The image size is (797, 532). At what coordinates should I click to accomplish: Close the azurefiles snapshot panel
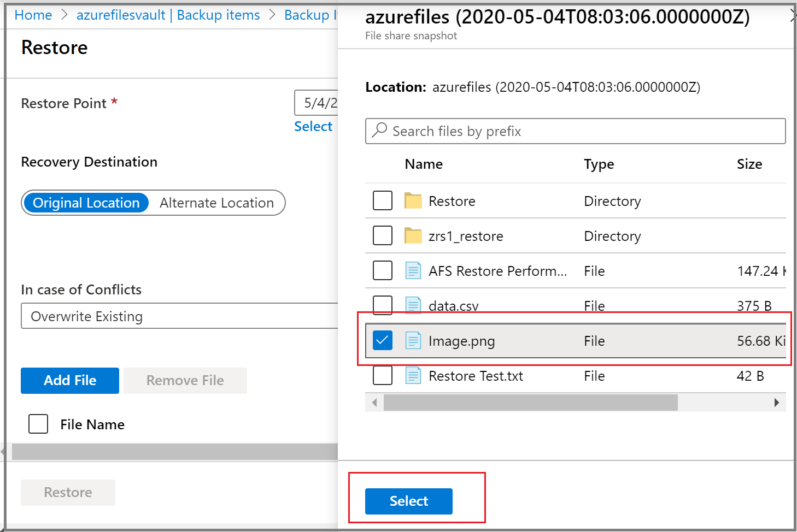click(x=793, y=15)
